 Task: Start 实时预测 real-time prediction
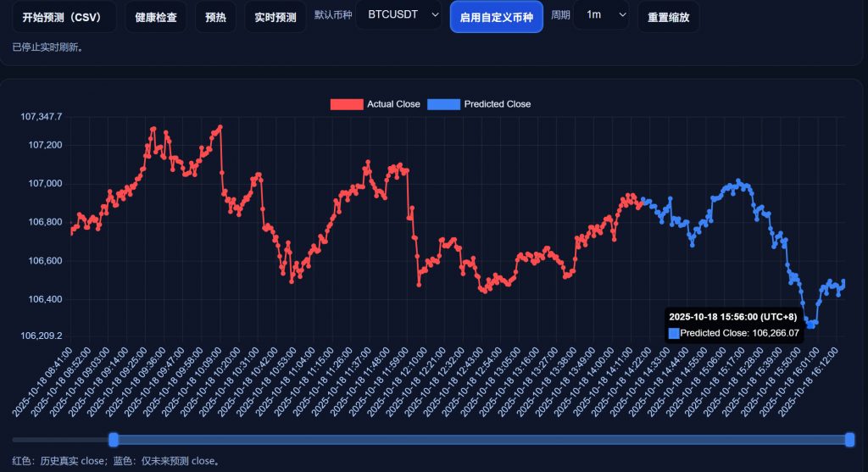coord(275,17)
